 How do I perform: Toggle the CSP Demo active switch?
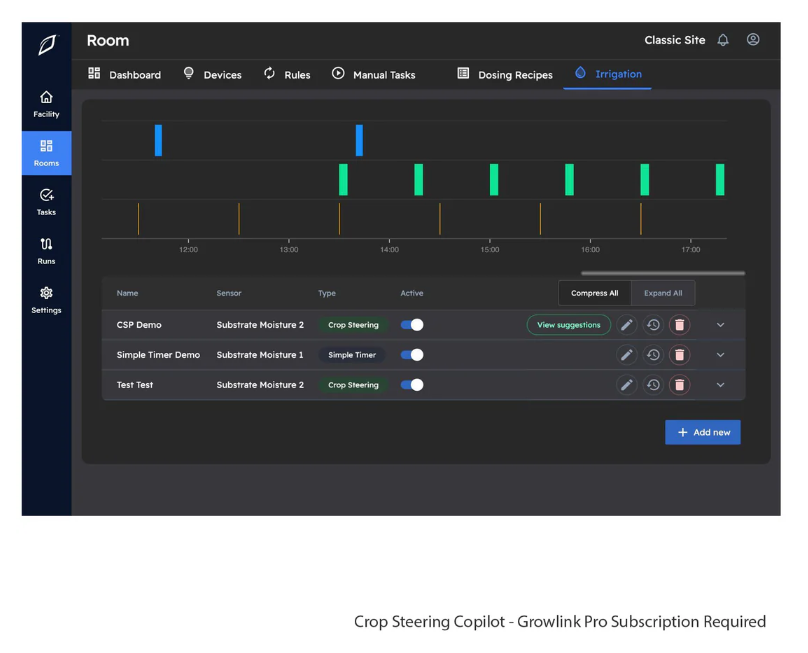pyautogui.click(x=412, y=325)
